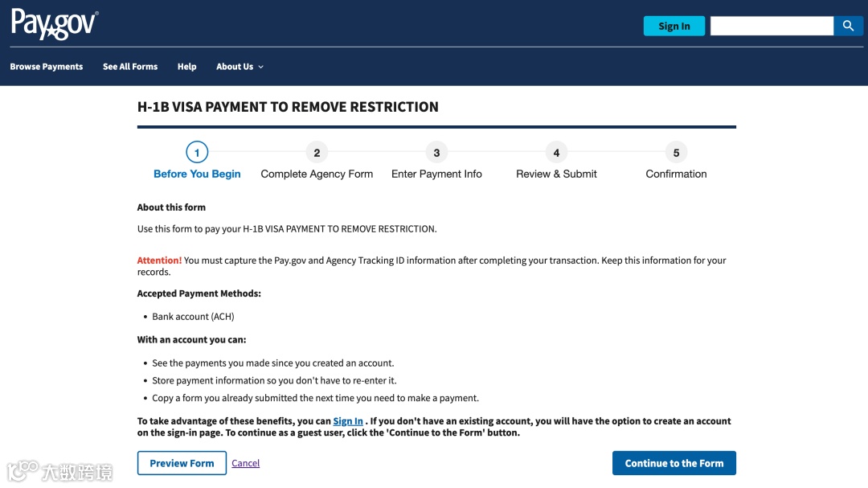The height and width of the screenshot is (488, 868).
Task: Click the Copy a form you already submitted bullet
Action: (x=316, y=398)
